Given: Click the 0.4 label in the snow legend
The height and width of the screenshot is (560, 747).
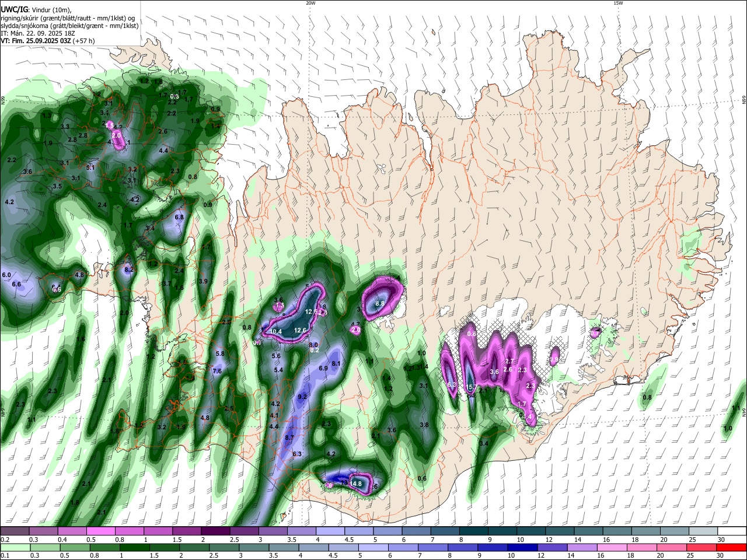Looking at the screenshot, I should pyautogui.click(x=62, y=540).
